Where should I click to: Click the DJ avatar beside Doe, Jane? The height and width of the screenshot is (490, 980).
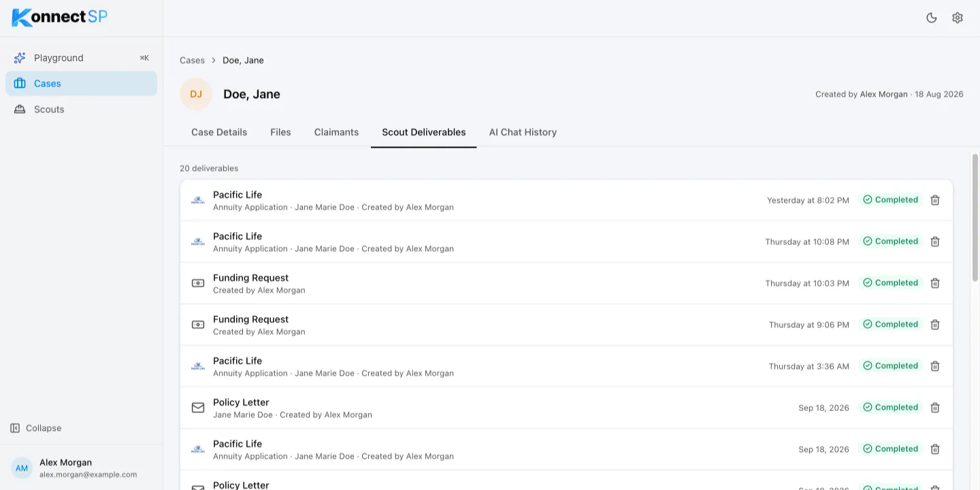point(196,94)
